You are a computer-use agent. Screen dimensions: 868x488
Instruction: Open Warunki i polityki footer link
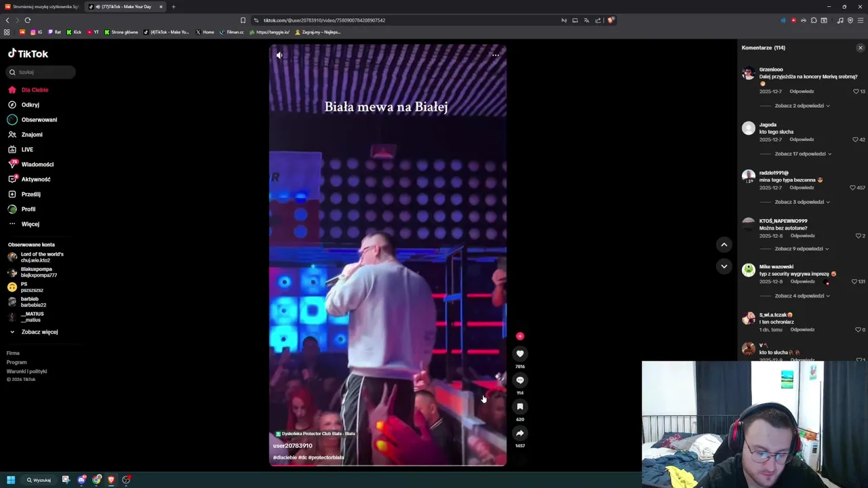(26, 371)
